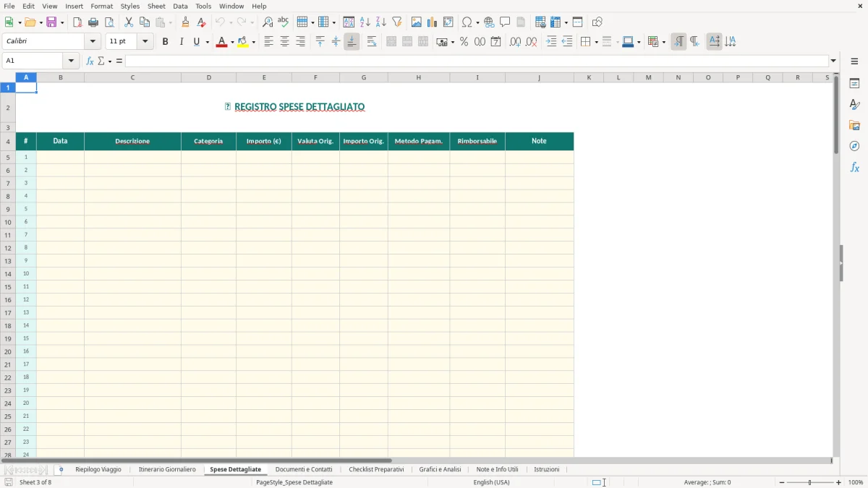Sort descending icon
The width and height of the screenshot is (868, 488).
[x=381, y=22]
